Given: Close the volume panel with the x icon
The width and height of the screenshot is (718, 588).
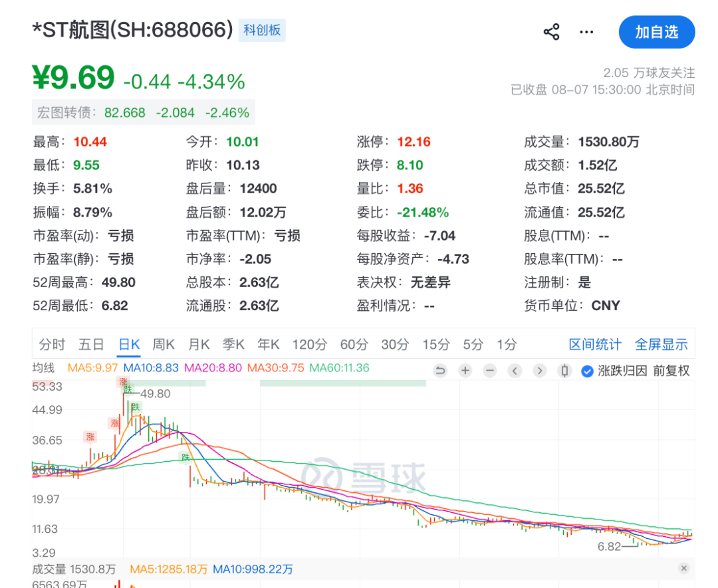Looking at the screenshot, I should click(x=684, y=568).
